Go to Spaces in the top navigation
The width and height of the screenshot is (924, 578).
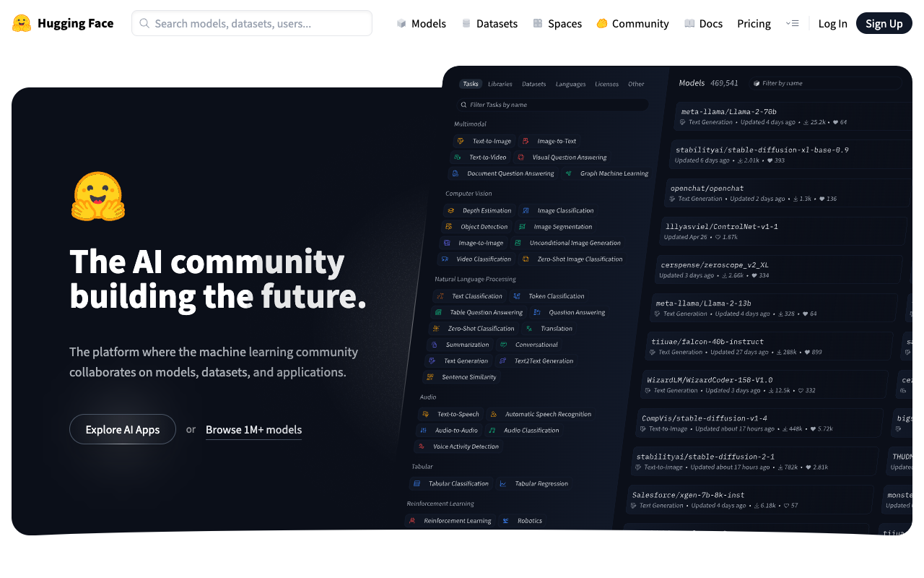click(x=557, y=24)
